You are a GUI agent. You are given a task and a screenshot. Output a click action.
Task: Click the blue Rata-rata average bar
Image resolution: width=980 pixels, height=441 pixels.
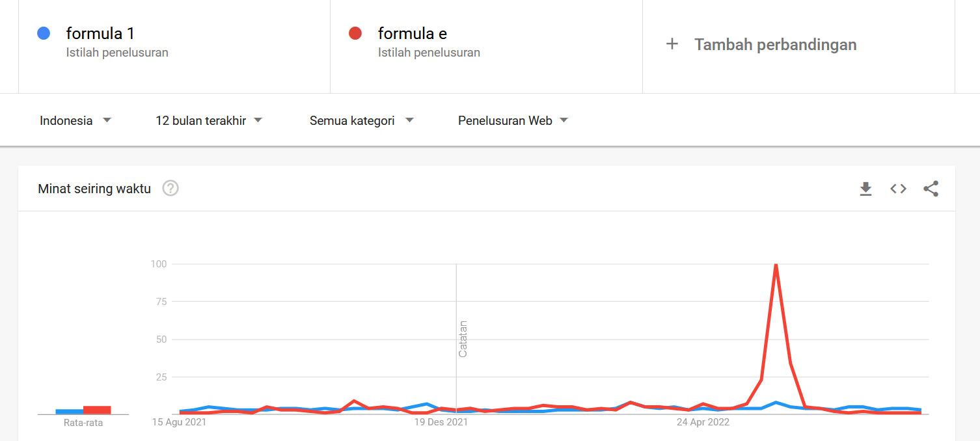point(69,412)
